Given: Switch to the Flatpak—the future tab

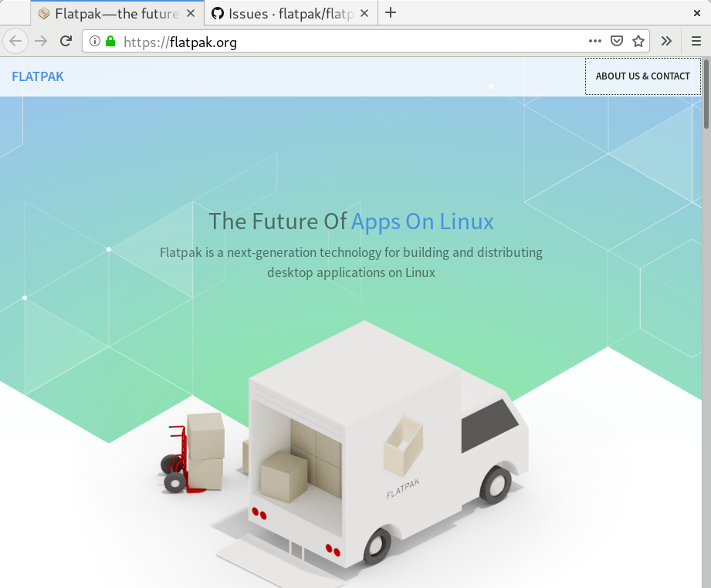Looking at the screenshot, I should (x=117, y=13).
